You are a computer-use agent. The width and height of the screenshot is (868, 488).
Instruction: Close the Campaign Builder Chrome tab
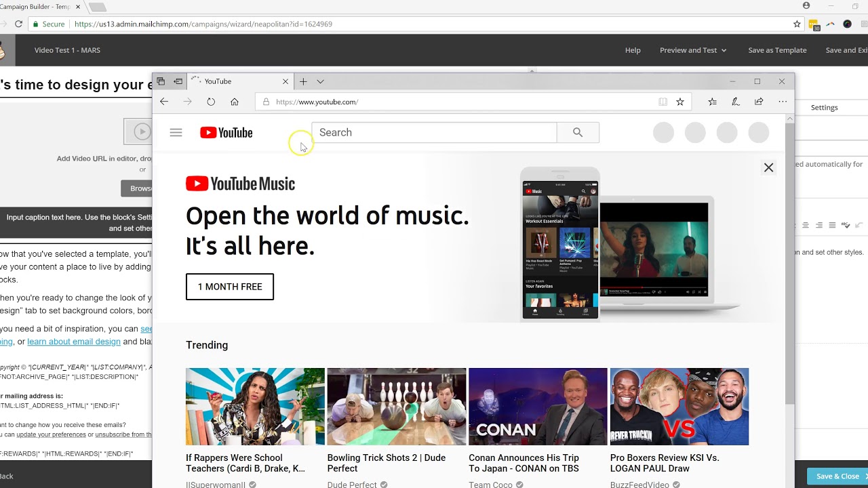click(x=79, y=7)
